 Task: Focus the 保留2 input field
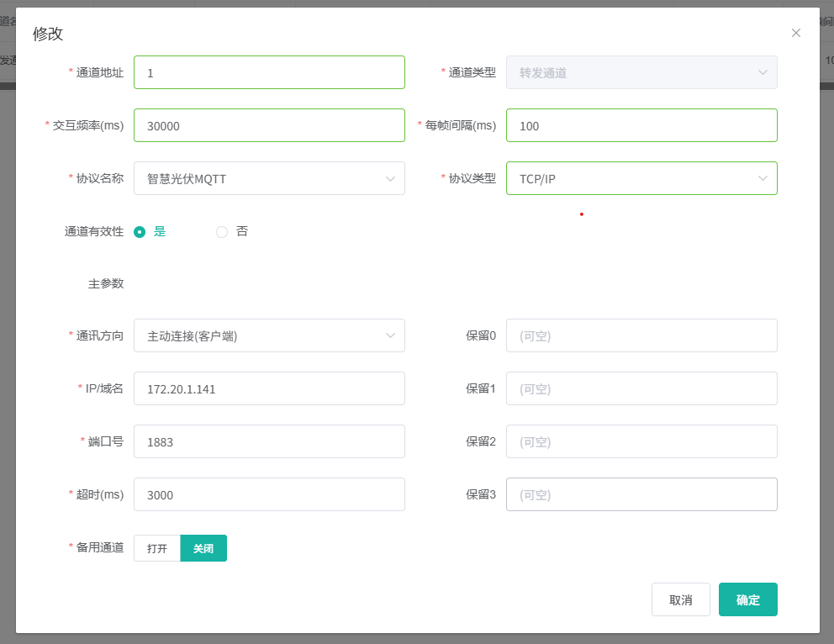641,441
